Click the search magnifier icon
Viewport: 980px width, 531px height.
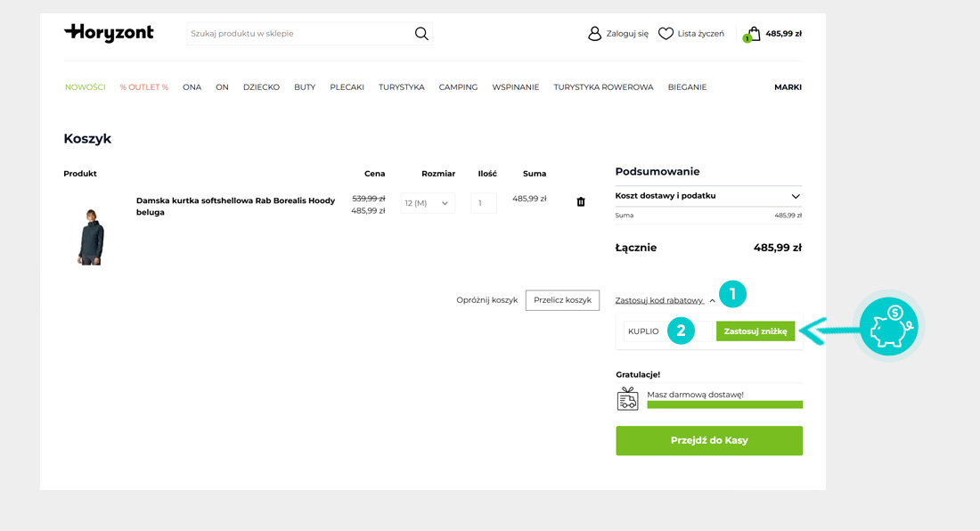coord(421,34)
